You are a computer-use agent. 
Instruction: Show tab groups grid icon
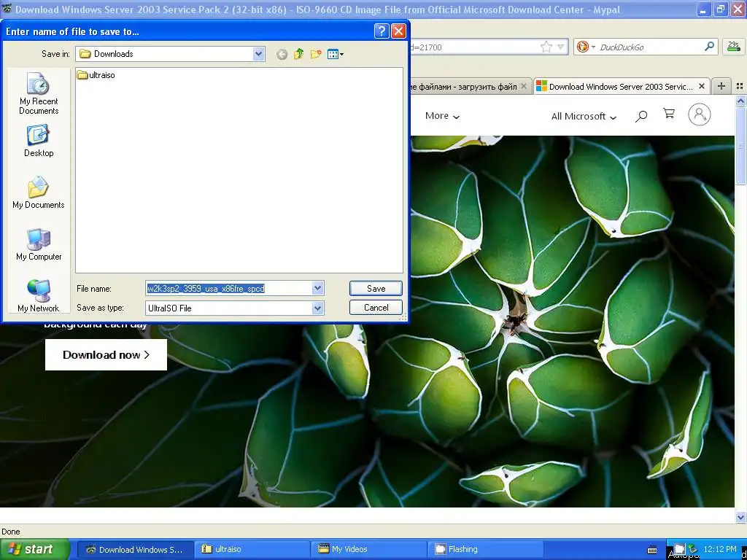(740, 86)
